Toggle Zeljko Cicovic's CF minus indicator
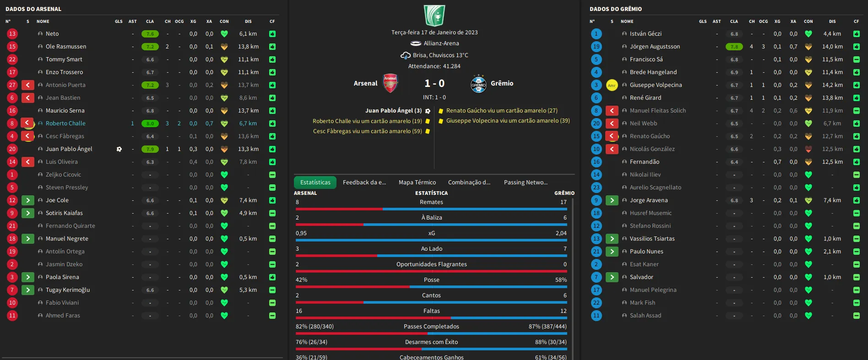 (x=272, y=175)
